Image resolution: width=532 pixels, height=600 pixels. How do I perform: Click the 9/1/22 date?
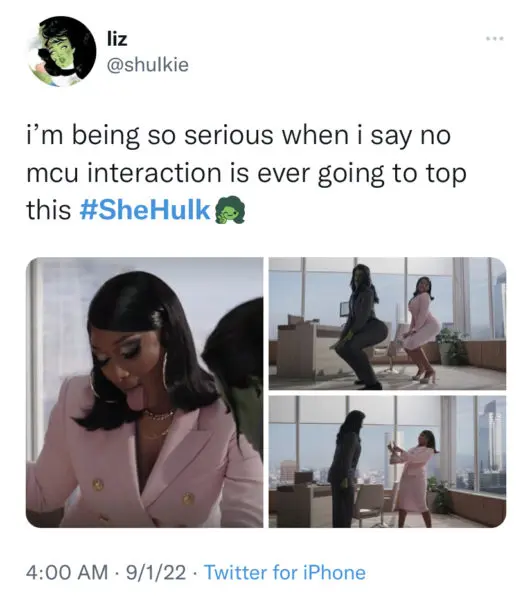pyautogui.click(x=156, y=573)
